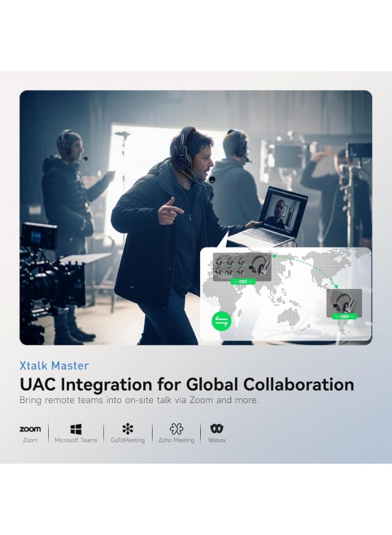Click the "Zoom" text label
This screenshot has width=392, height=535.
30,440
